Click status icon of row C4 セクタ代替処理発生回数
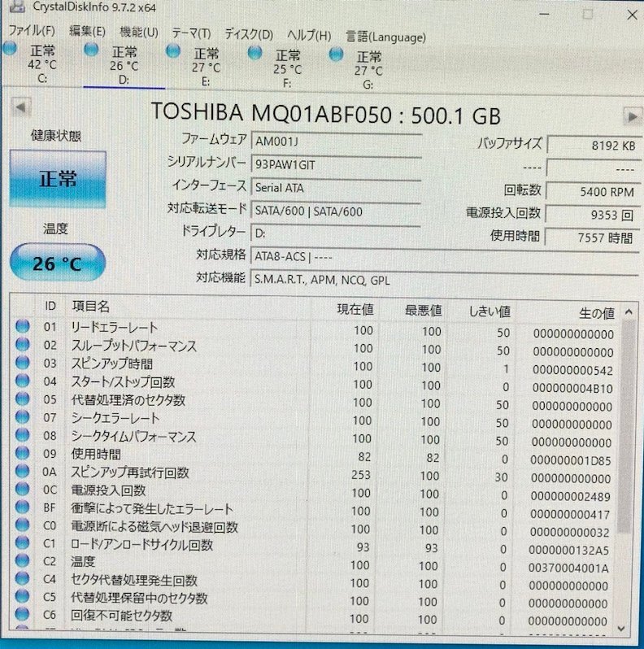The height and width of the screenshot is (649, 644). [x=22, y=577]
